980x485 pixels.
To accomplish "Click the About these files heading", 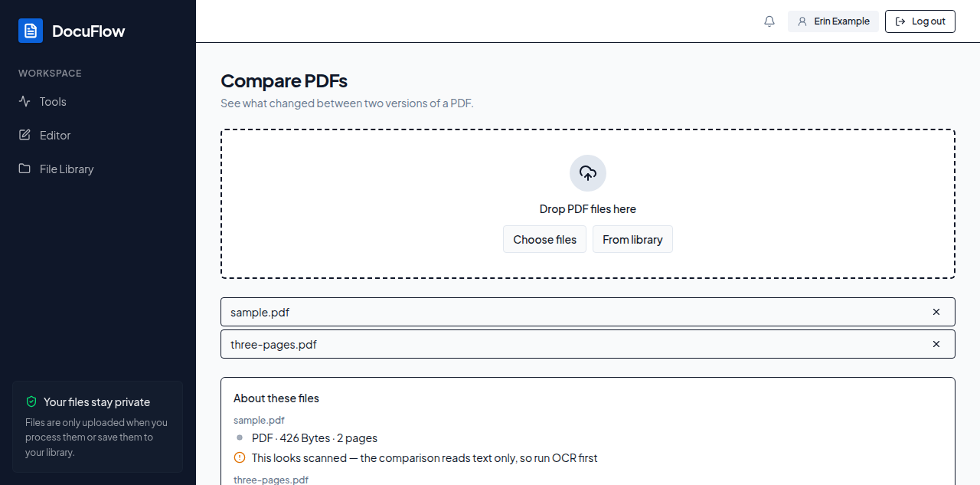I will [x=276, y=398].
